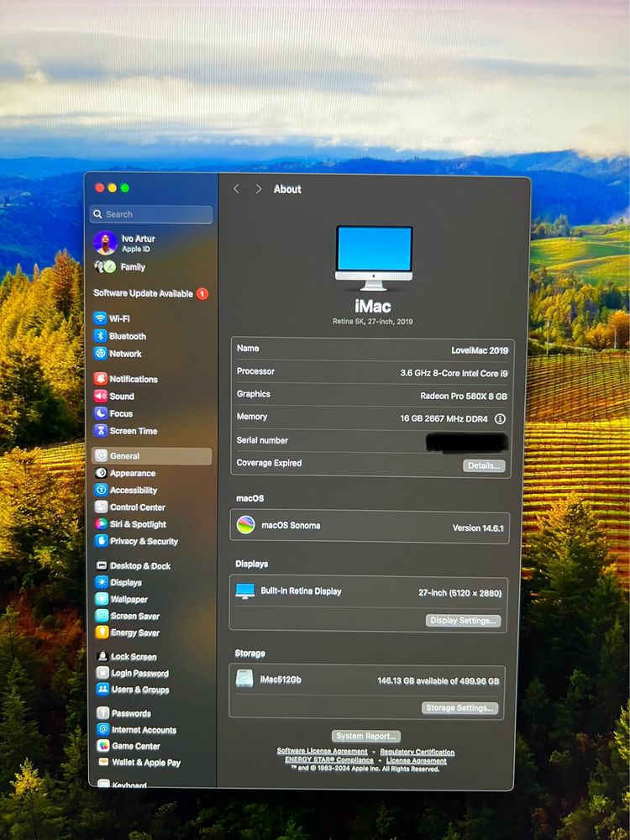630x840 pixels.
Task: Open Appearance icon in sidebar
Action: tap(101, 473)
